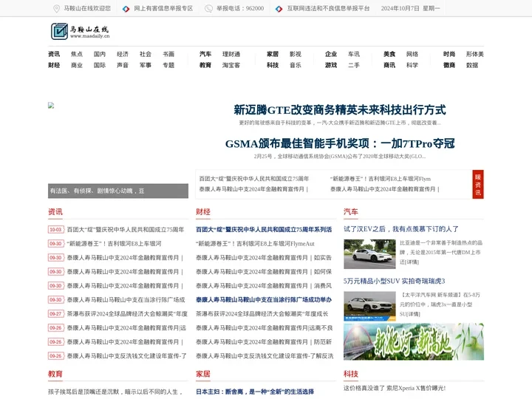Select 美食 in the navigation menu
532x399 pixels.
(x=389, y=54)
